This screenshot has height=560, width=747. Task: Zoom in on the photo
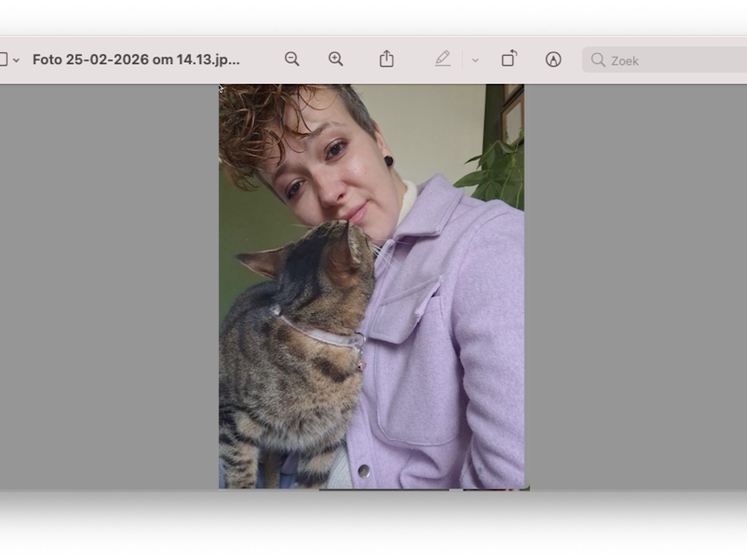click(x=336, y=59)
